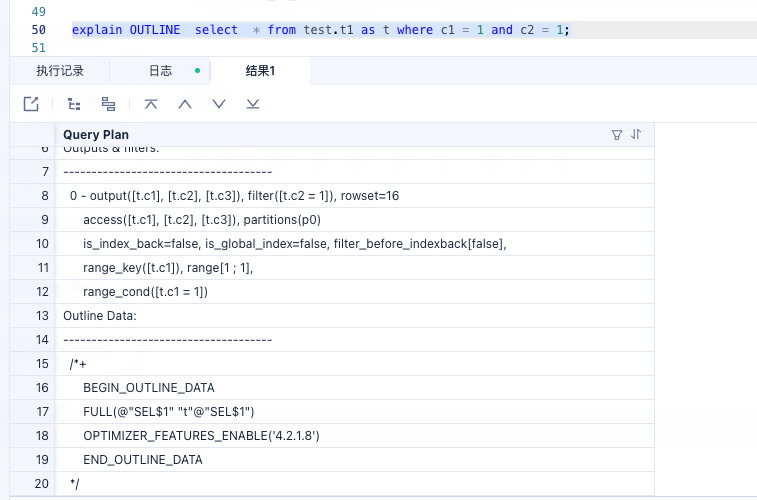The width and height of the screenshot is (757, 500).
Task: Open the Query Plan column filter
Action: pyautogui.click(x=617, y=135)
